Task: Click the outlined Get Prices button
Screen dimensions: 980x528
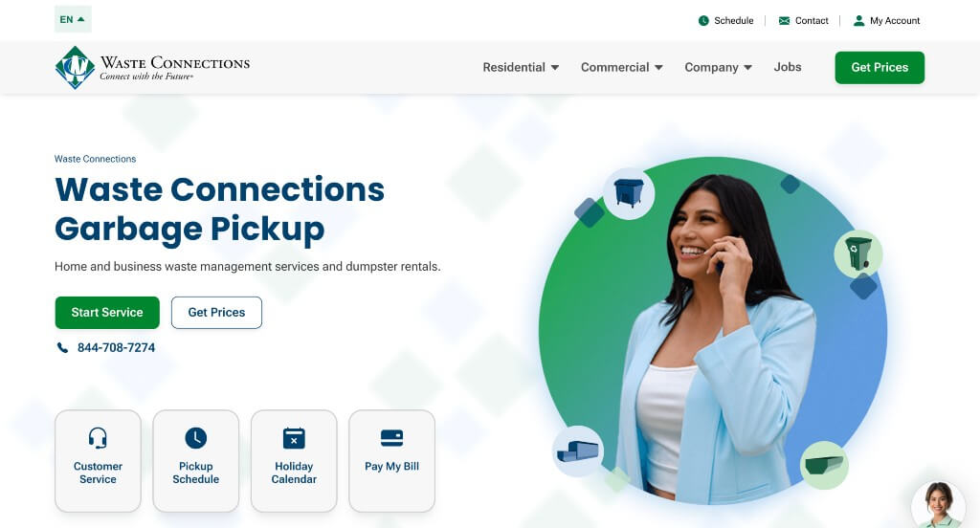Action: 216,313
